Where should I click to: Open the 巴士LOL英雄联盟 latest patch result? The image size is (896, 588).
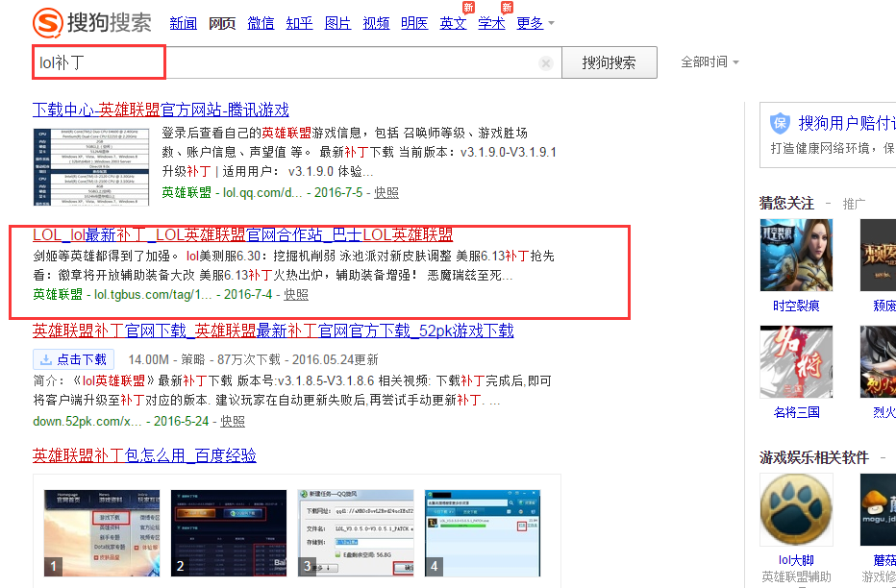pyautogui.click(x=243, y=234)
